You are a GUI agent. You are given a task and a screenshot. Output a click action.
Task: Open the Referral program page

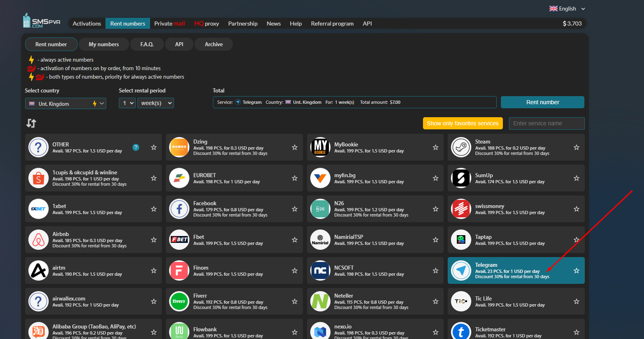click(332, 24)
